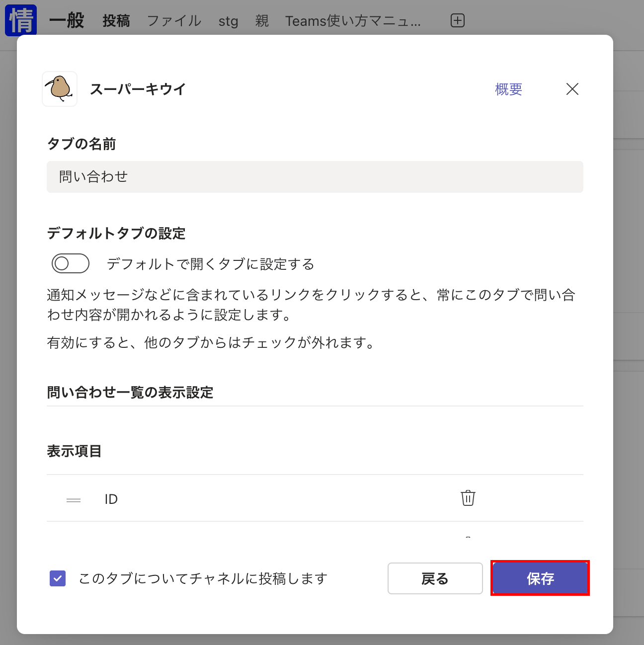Delete the ID display item
The image size is (644, 645).
pos(468,498)
